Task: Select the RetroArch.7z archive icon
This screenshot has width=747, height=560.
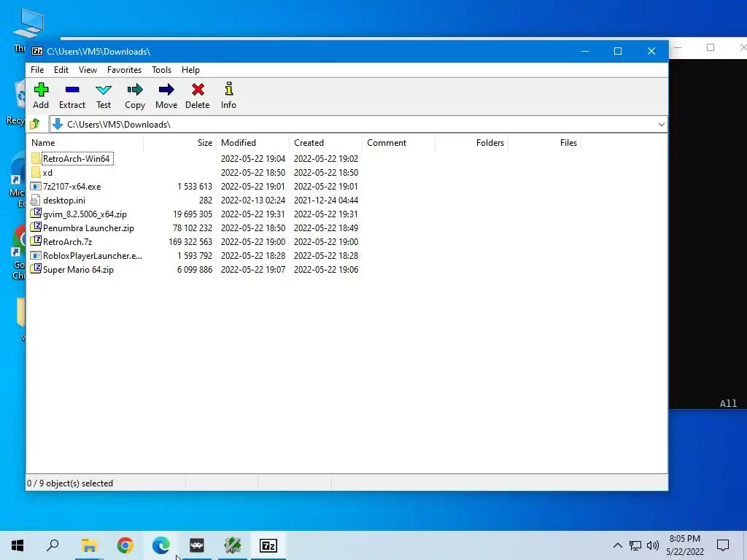Action: coord(36,241)
